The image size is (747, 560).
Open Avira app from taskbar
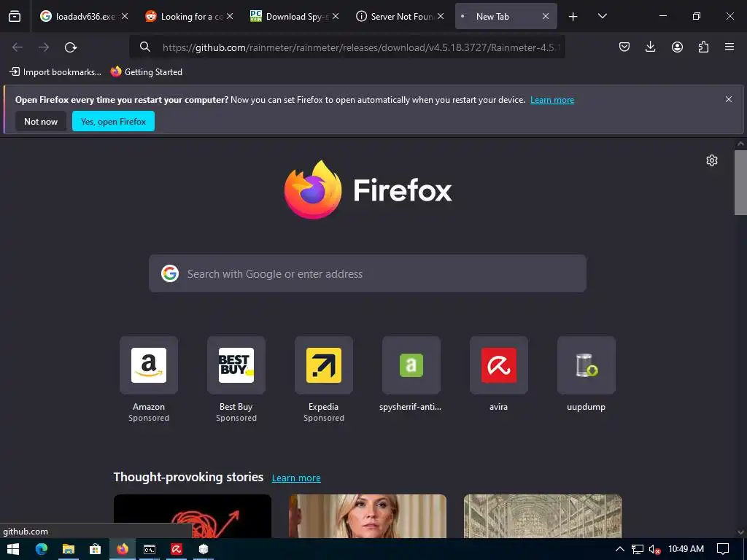[x=177, y=549]
